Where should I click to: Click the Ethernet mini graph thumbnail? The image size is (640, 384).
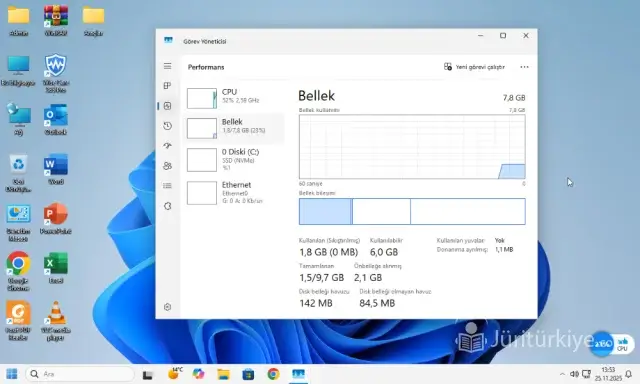(x=202, y=193)
